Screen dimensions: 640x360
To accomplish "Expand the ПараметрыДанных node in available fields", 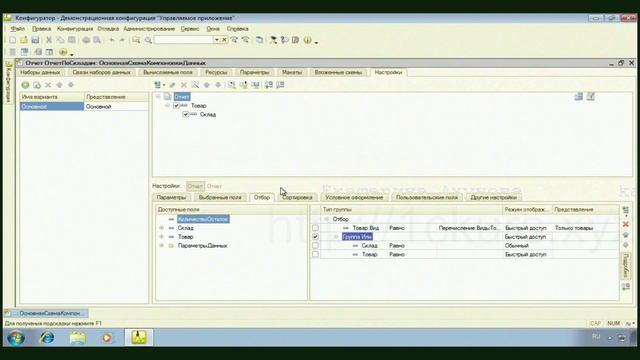I will click(x=162, y=246).
